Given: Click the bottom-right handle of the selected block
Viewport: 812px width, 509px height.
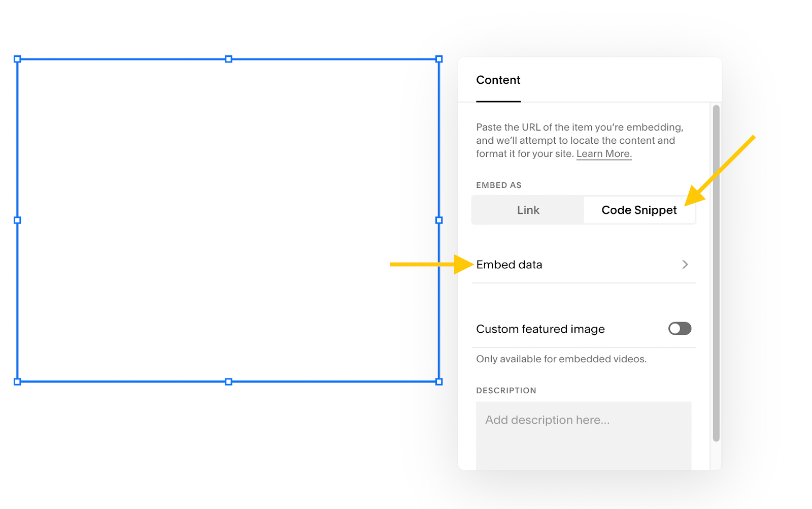Looking at the screenshot, I should click(x=439, y=381).
